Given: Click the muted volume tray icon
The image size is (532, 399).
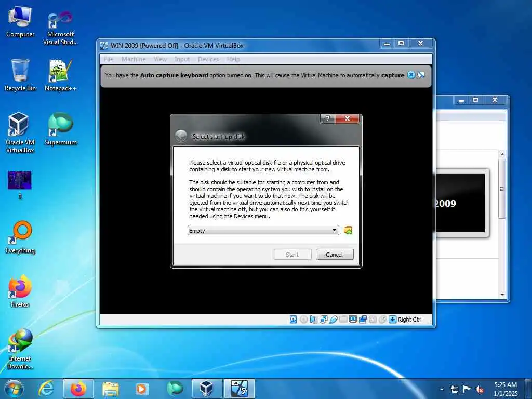Looking at the screenshot, I should coord(480,389).
